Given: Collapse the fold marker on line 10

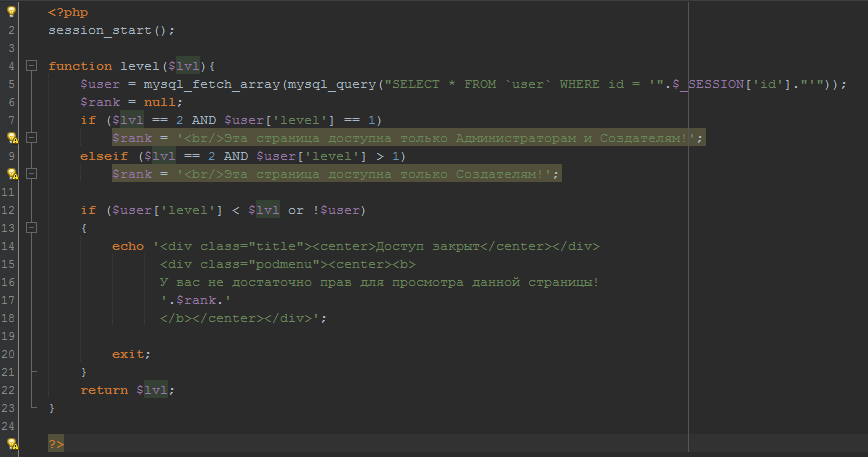Looking at the screenshot, I should pyautogui.click(x=31, y=174).
